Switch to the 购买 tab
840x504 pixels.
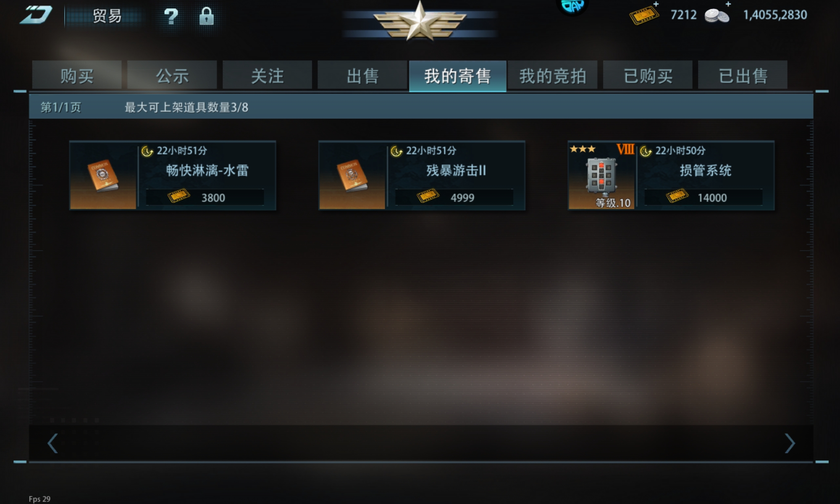pos(77,75)
